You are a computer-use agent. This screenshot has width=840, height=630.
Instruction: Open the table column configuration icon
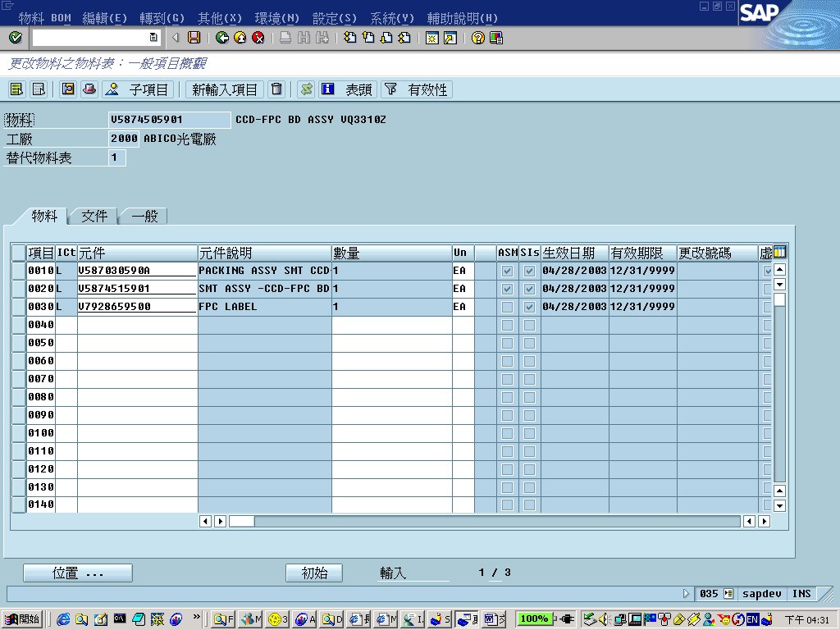(779, 252)
